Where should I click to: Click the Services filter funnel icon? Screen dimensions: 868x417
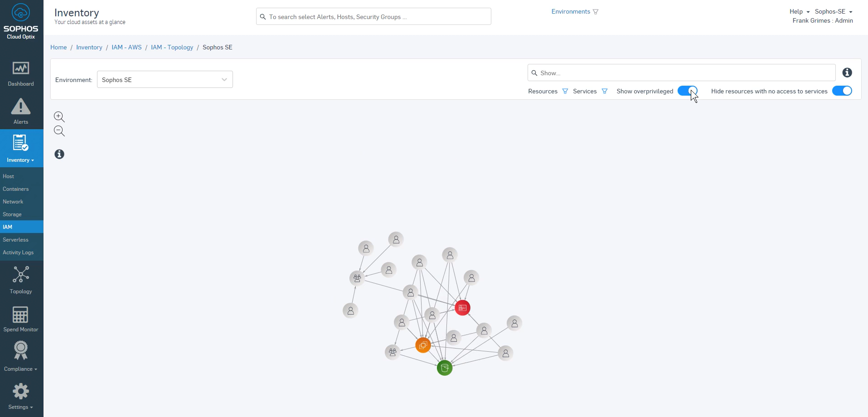coord(604,91)
